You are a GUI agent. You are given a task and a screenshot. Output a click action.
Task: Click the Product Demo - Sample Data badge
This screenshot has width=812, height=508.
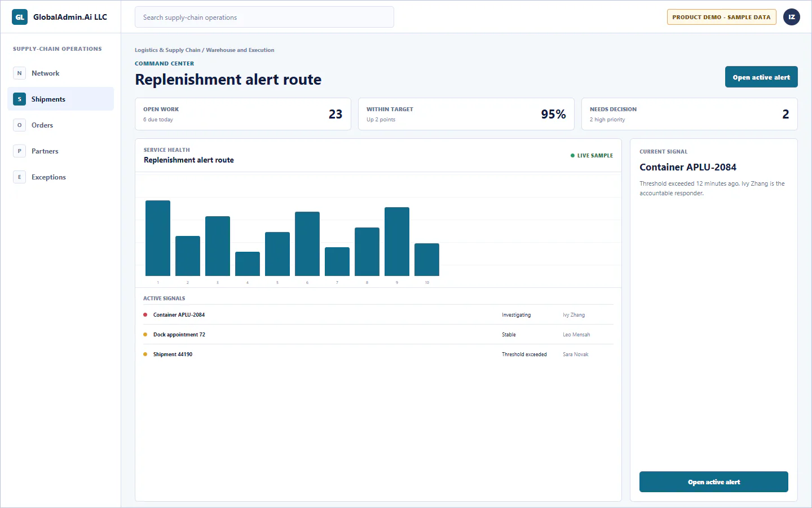coord(721,17)
